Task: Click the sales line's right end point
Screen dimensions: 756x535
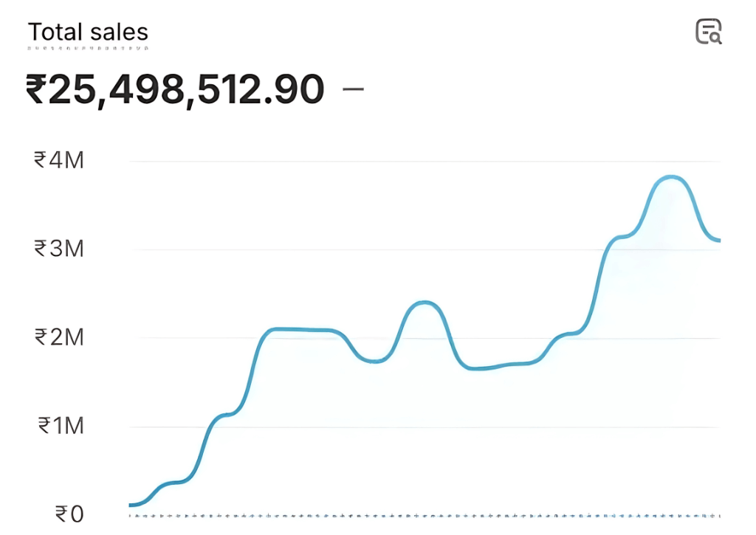Action: pyautogui.click(x=718, y=241)
